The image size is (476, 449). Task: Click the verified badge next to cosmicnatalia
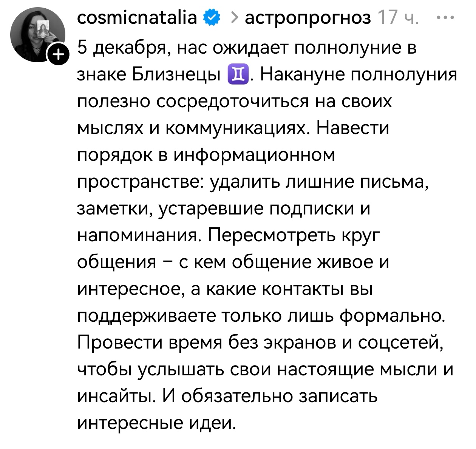[211, 16]
